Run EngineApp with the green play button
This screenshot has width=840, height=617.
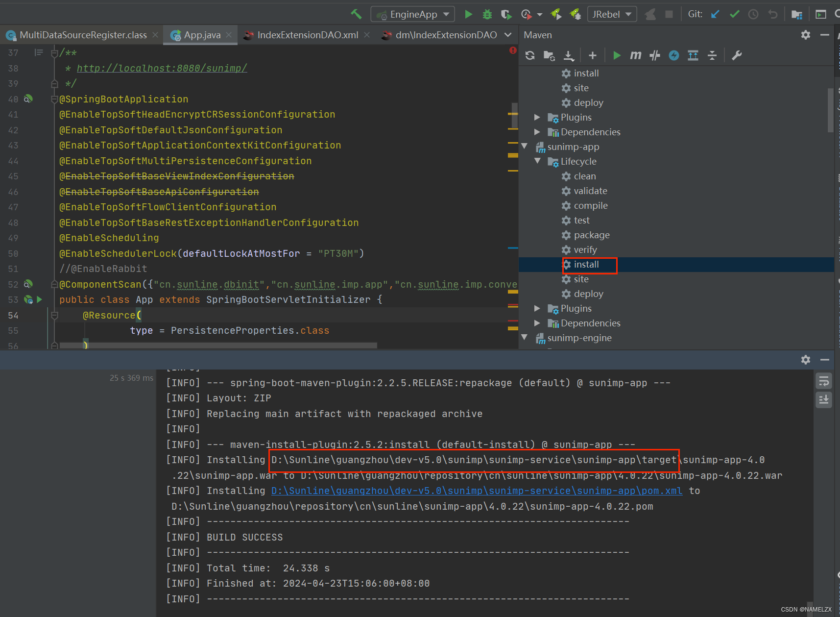click(468, 14)
